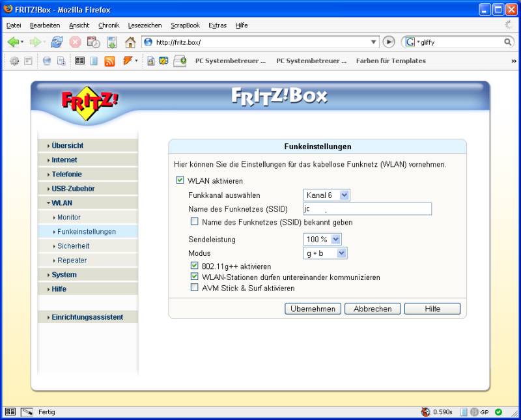Click the FRITZ! logo in the header

pos(90,103)
